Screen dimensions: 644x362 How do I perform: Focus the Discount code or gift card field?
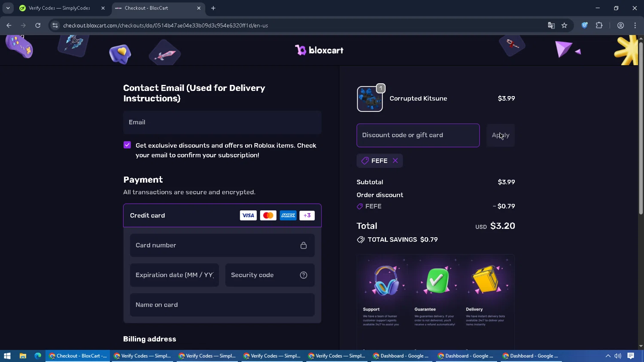(x=418, y=136)
